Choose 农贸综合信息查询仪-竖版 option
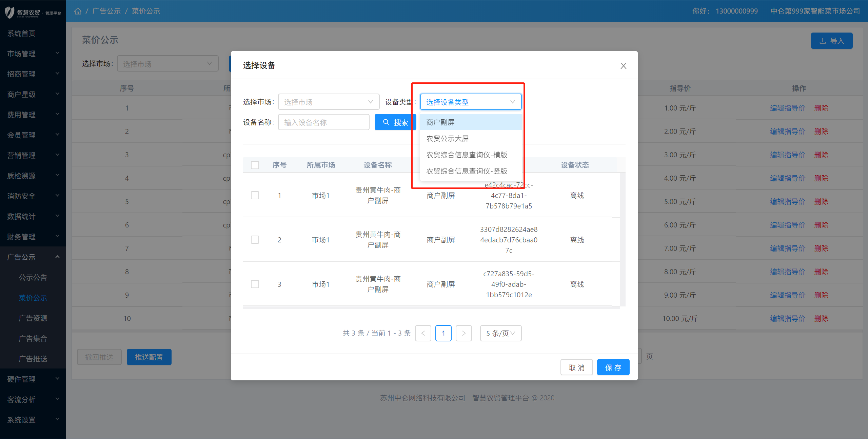868x439 pixels. [x=467, y=171]
